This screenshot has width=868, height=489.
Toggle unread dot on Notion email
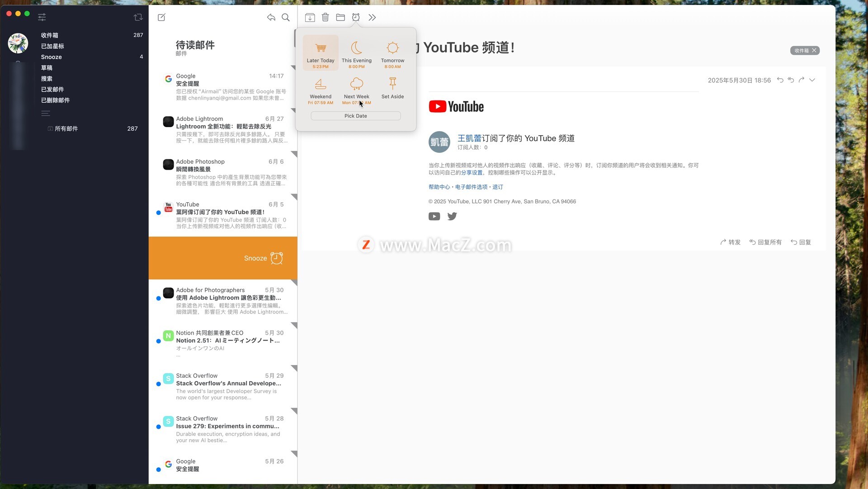(158, 341)
